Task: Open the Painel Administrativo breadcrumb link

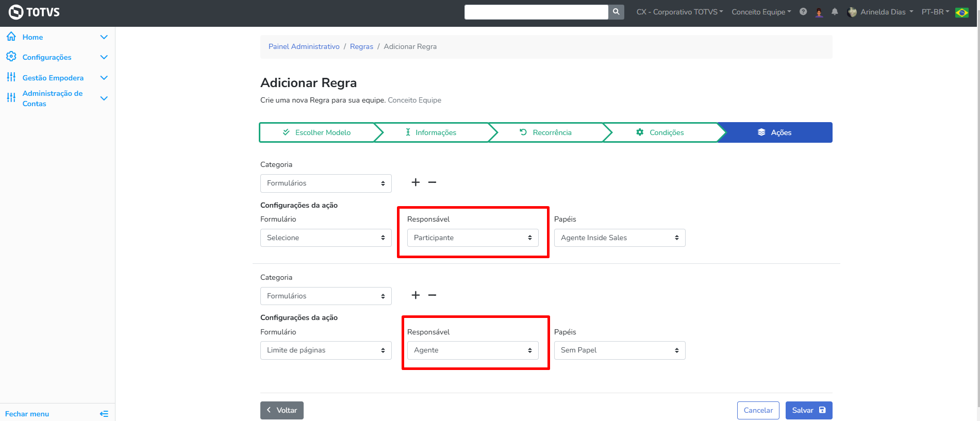Action: click(304, 46)
